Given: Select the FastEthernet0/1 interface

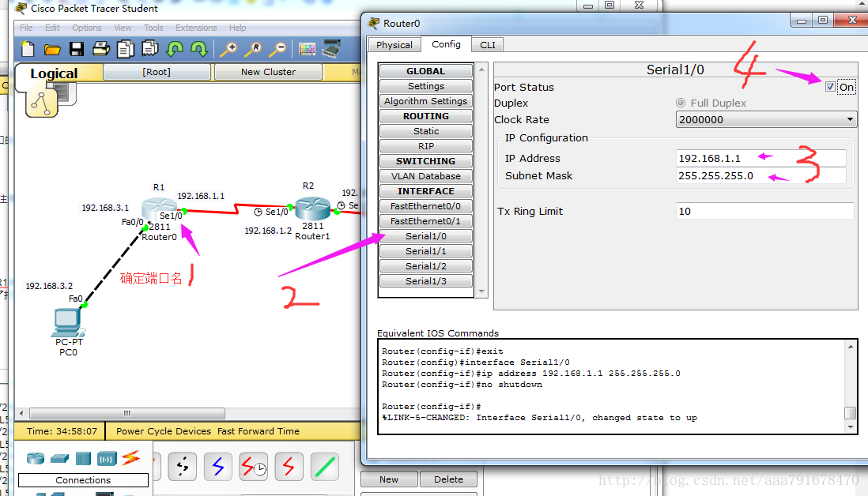Looking at the screenshot, I should coord(425,220).
